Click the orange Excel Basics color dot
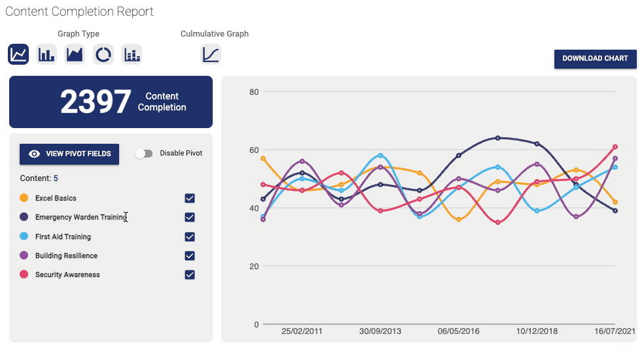Image resolution: width=644 pixels, height=349 pixels. coord(24,198)
